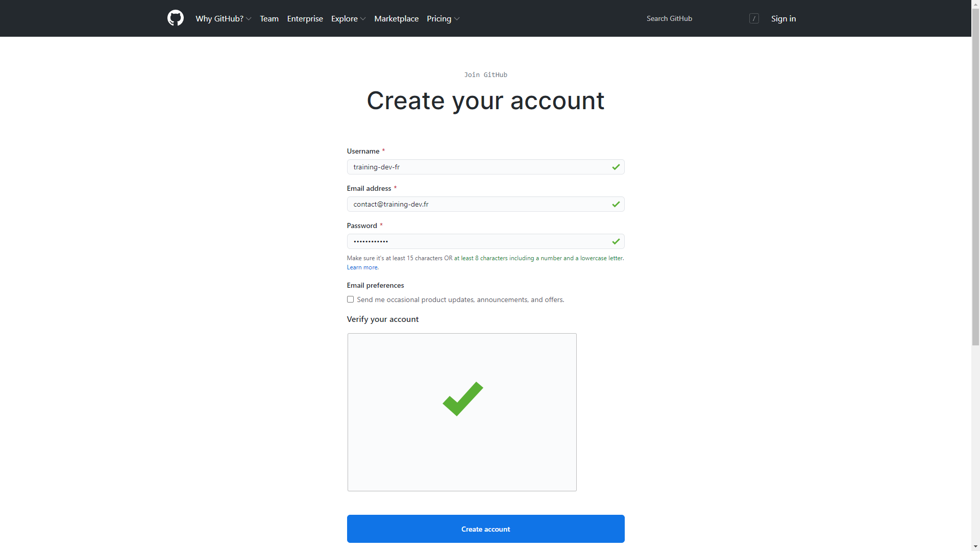
Task: Go to the Team page
Action: [x=269, y=18]
